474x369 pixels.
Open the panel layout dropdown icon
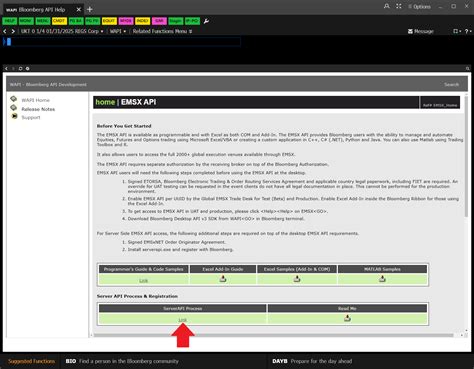click(x=457, y=31)
